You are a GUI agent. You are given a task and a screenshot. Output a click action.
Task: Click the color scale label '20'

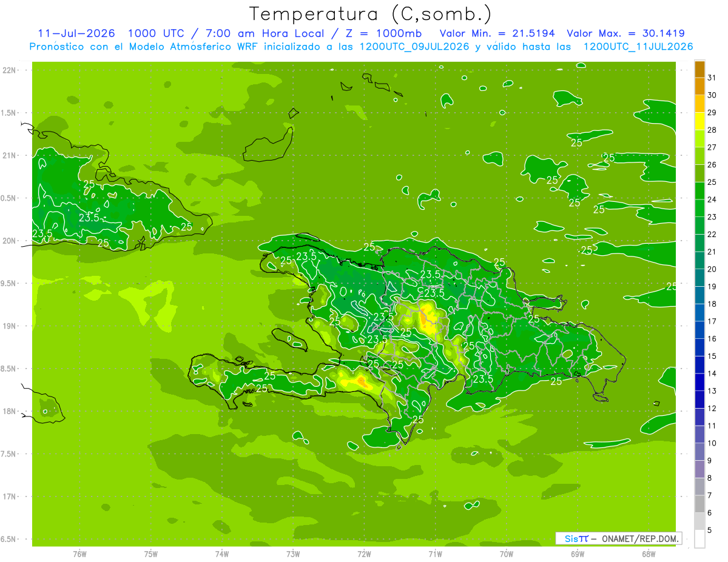(712, 269)
